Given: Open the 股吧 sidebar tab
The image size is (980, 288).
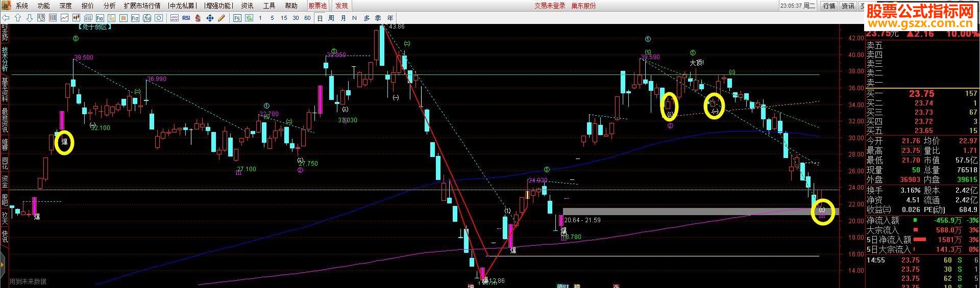Looking at the screenshot, I should [5, 199].
